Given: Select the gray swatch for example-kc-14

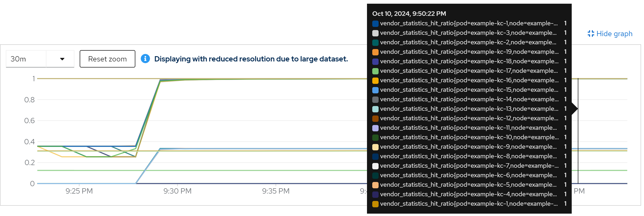Looking at the screenshot, I should 375,100.
